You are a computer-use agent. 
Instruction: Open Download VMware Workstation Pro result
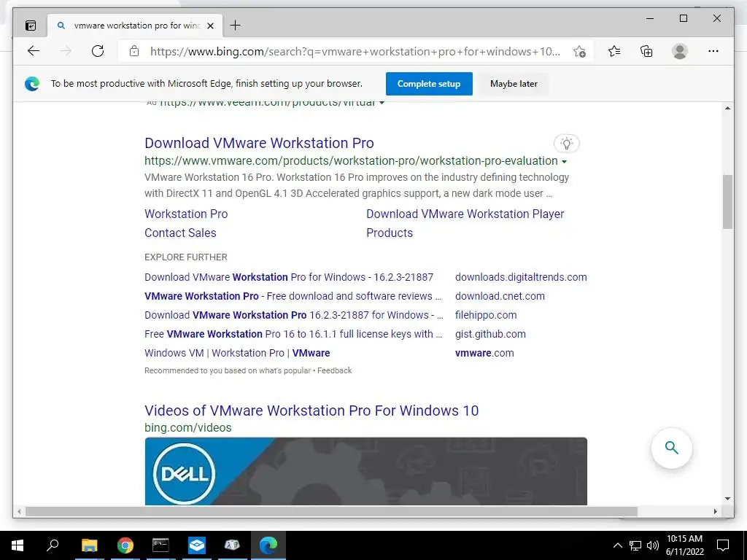259,143
